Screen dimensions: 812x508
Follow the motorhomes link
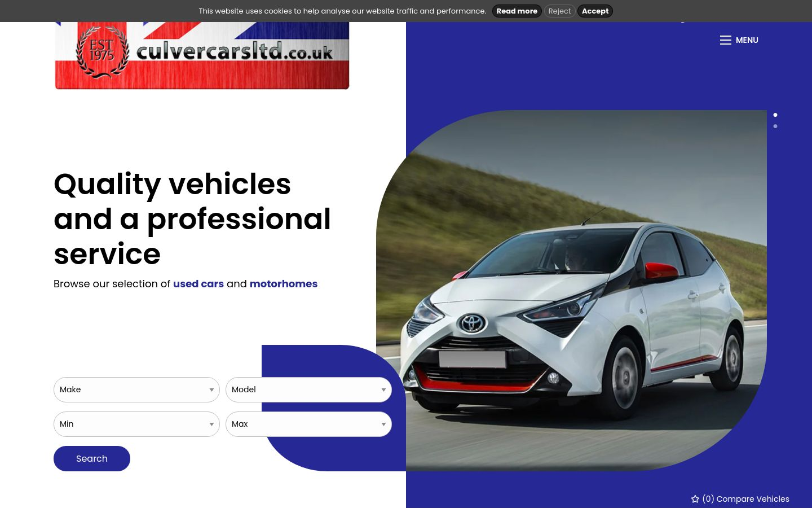284,284
